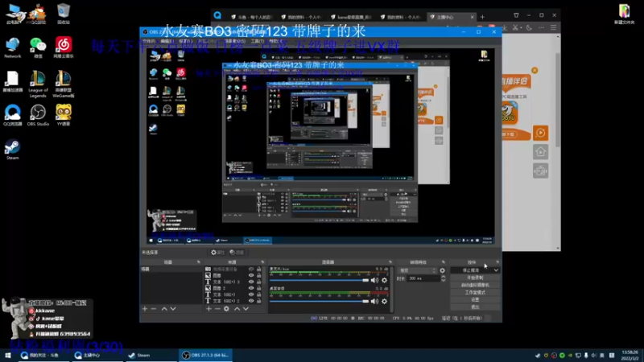The height and width of the screenshot is (362, 644).
Task: Open OBS 编辑(E) menu
Action: pyautogui.click(x=167, y=41)
